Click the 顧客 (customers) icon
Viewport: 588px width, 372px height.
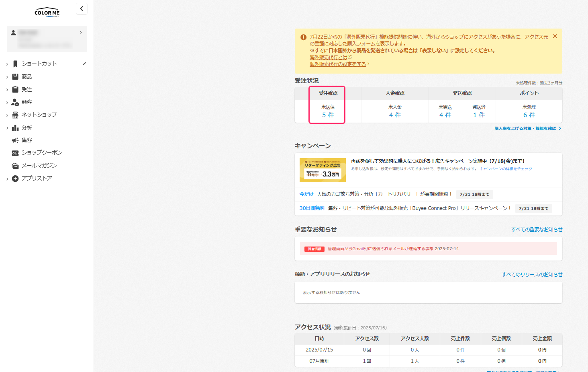[16, 102]
